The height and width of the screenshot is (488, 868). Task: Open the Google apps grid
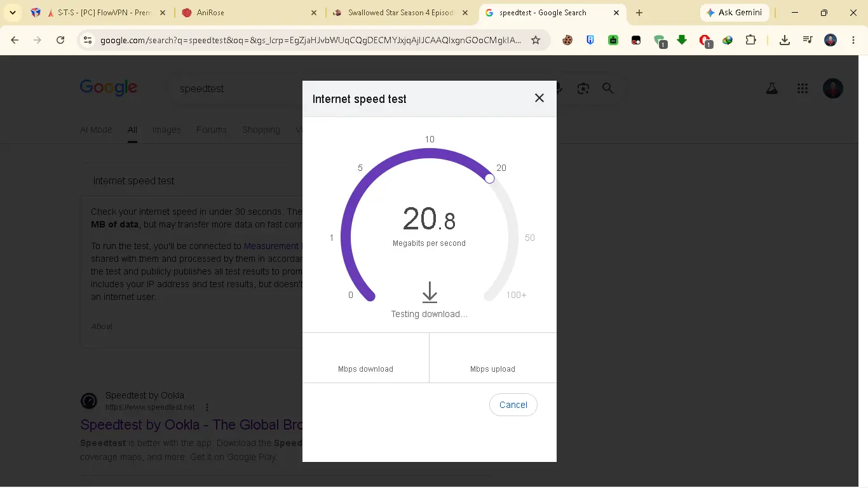pyautogui.click(x=803, y=89)
